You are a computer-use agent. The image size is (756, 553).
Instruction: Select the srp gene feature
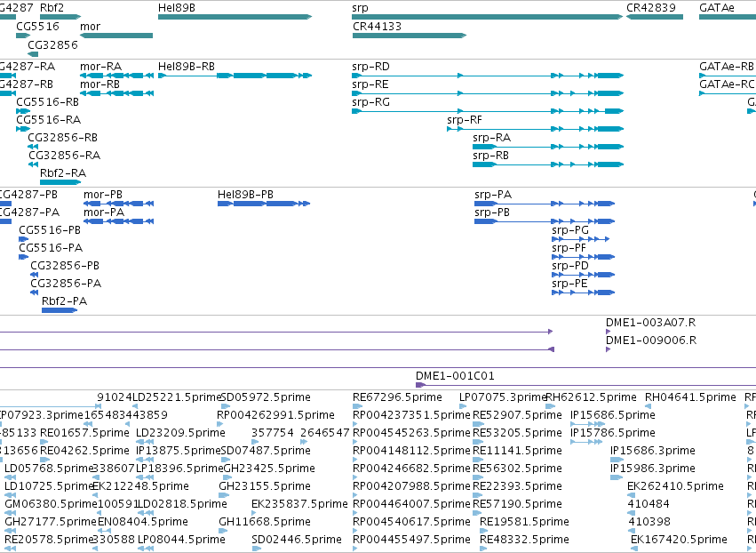click(488, 17)
